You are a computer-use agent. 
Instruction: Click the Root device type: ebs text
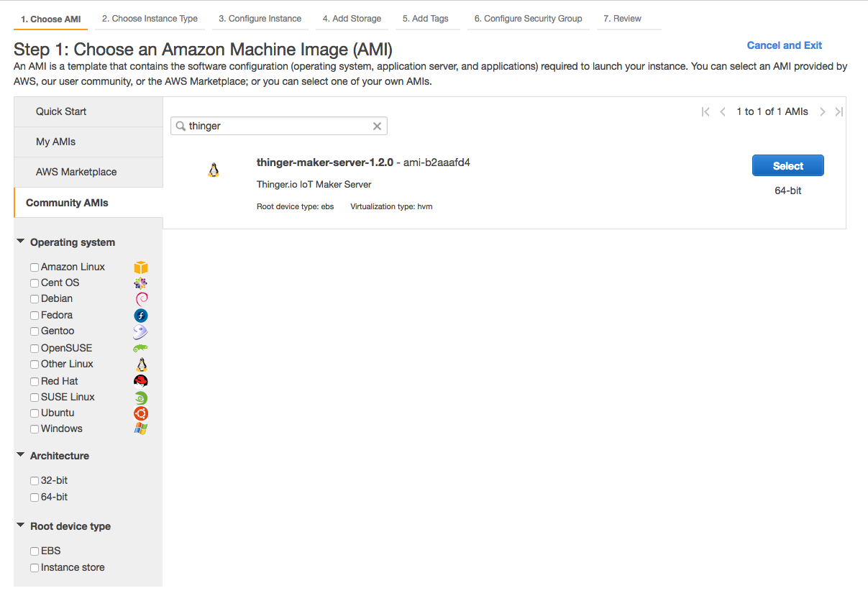click(x=296, y=206)
